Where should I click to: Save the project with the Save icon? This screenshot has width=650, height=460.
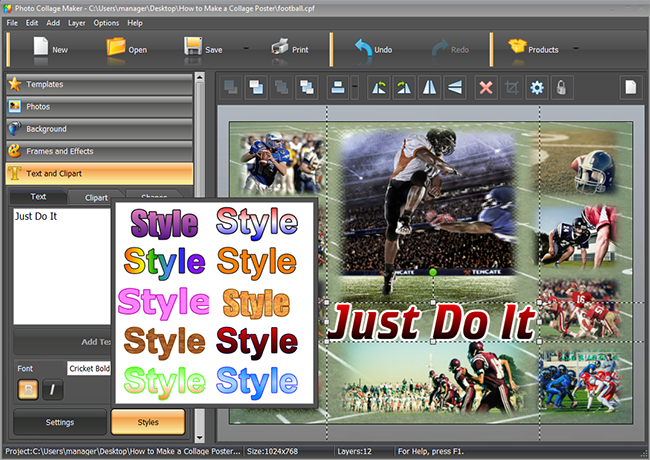(193, 46)
